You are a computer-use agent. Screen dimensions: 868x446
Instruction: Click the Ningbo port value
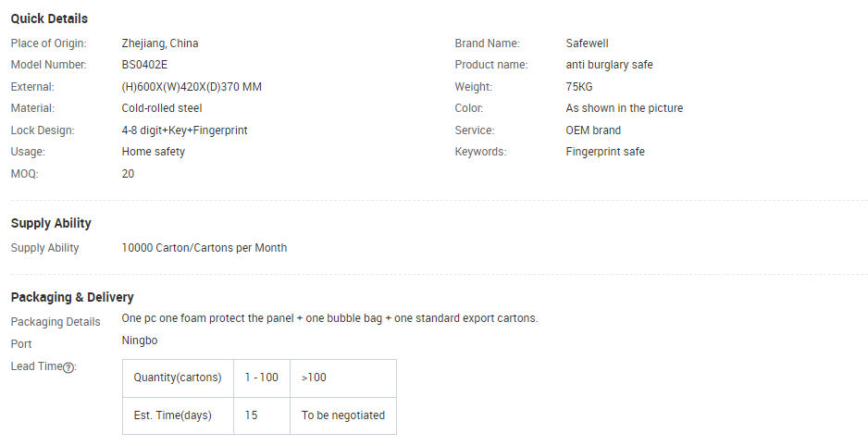point(140,341)
